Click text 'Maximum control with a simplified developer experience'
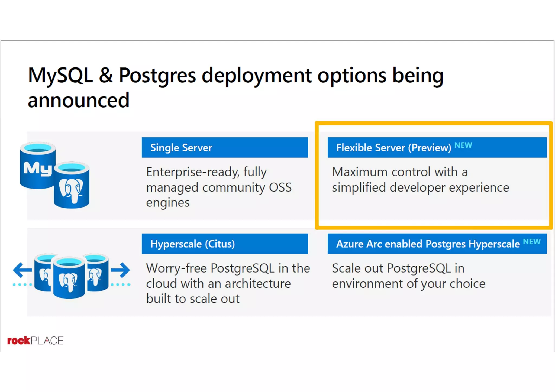The width and height of the screenshot is (555, 392). coord(421,180)
